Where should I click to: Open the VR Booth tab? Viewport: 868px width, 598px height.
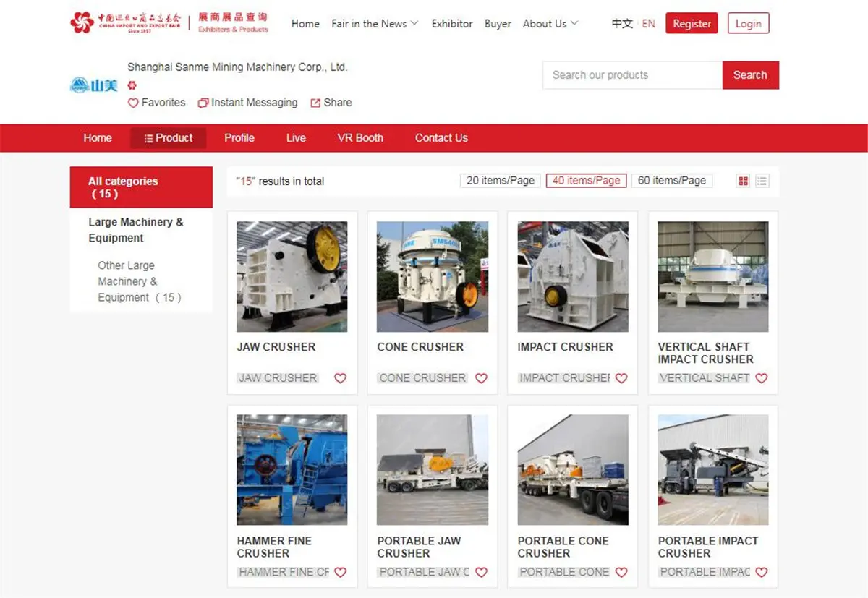click(360, 138)
